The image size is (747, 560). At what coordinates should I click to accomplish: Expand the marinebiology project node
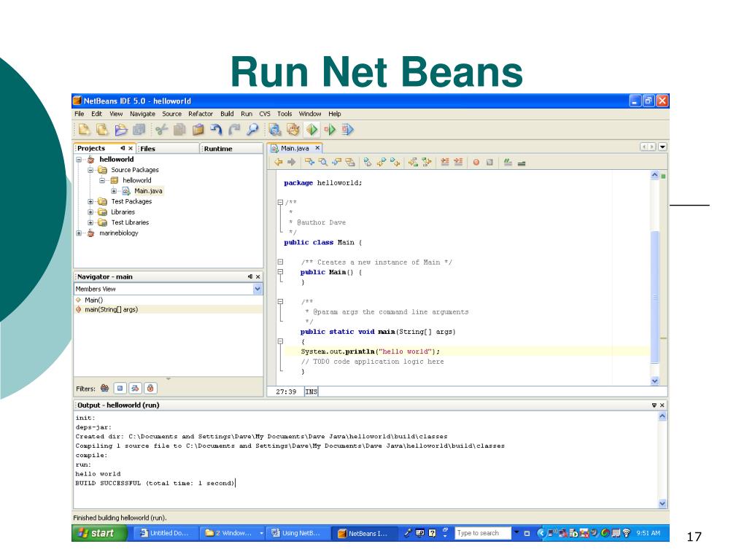click(79, 233)
